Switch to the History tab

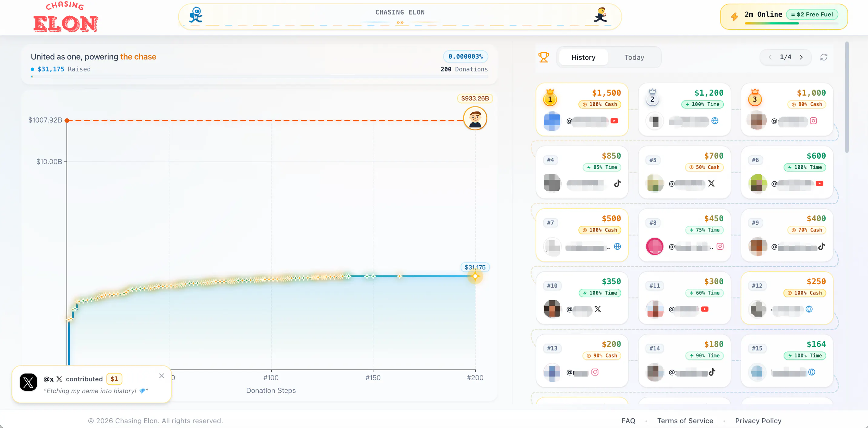pos(583,57)
